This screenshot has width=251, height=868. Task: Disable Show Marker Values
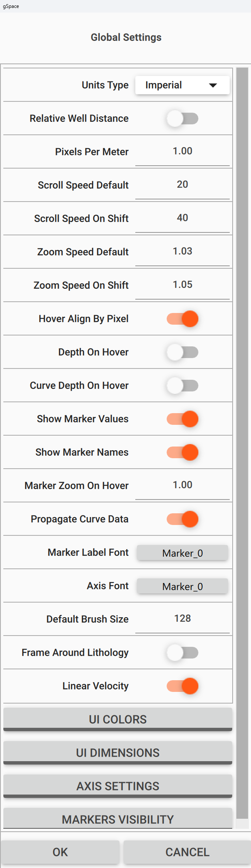click(x=183, y=419)
